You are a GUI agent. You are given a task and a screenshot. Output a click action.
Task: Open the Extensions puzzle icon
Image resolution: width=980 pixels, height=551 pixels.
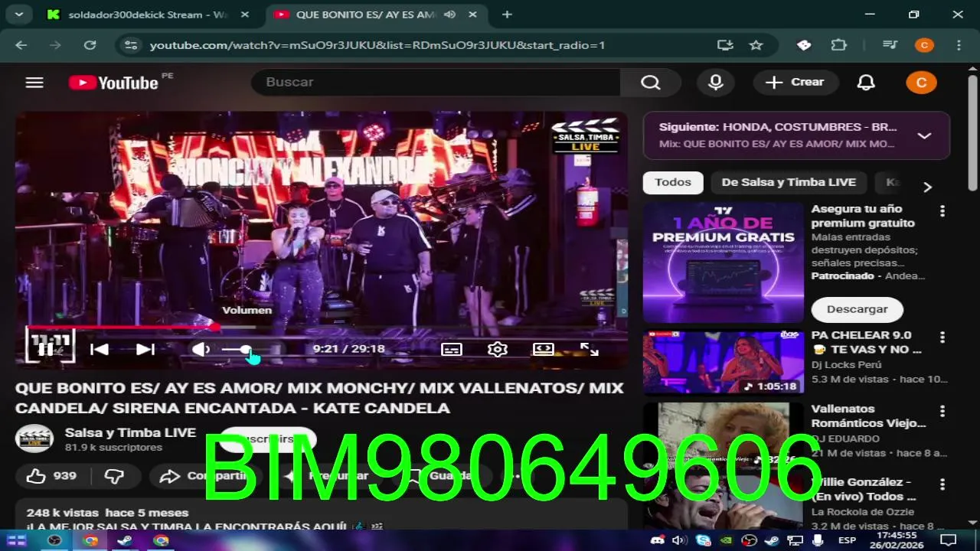839,45
